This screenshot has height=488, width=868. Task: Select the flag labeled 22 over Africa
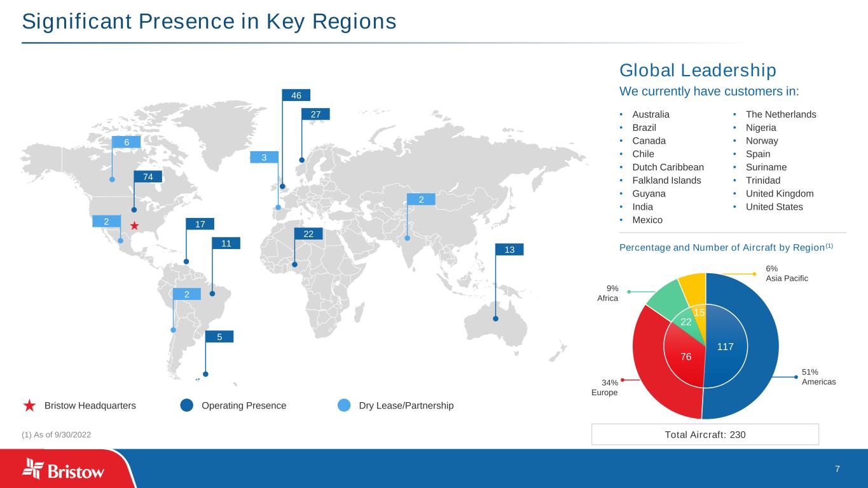(308, 234)
